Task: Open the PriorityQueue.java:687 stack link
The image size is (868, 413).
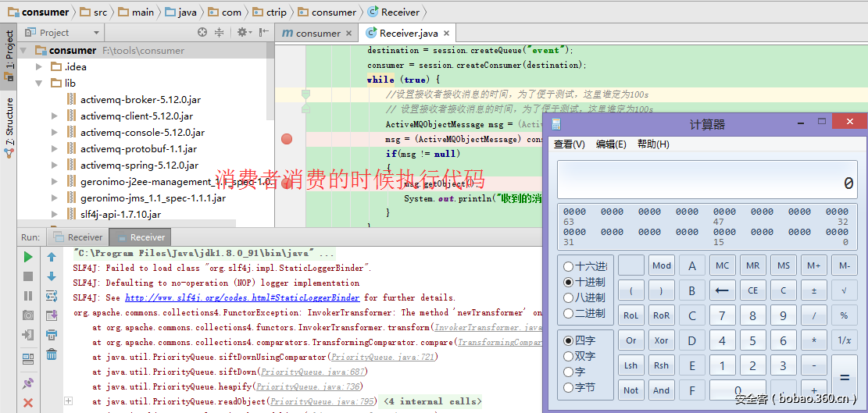Action: [x=313, y=372]
